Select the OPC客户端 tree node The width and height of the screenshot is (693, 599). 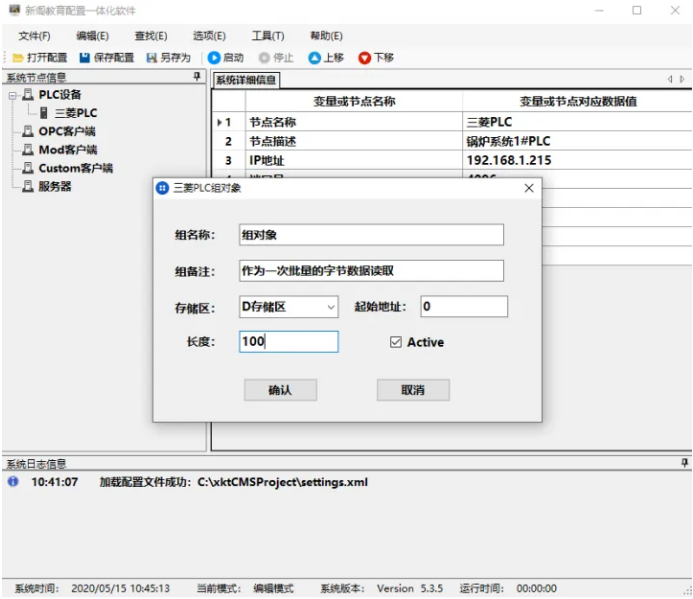click(x=67, y=131)
